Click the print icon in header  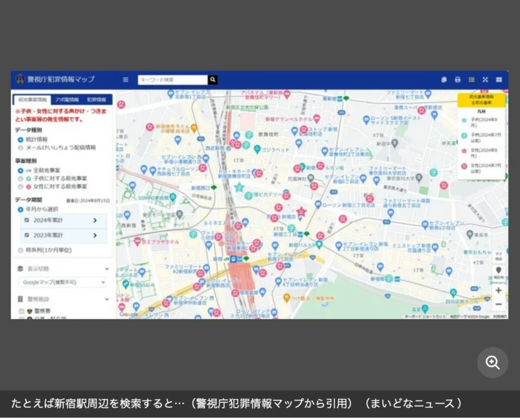point(458,80)
